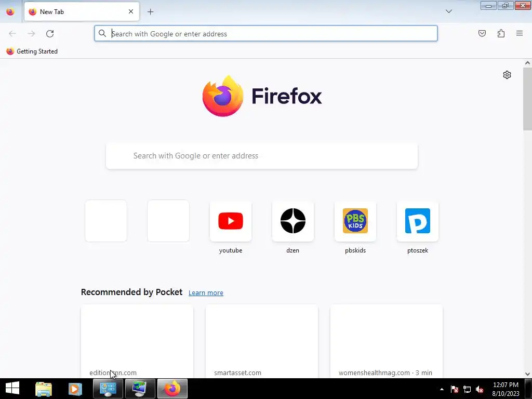532x399 pixels.
Task: Open the ptoszek shortcut tile
Action: pyautogui.click(x=418, y=221)
